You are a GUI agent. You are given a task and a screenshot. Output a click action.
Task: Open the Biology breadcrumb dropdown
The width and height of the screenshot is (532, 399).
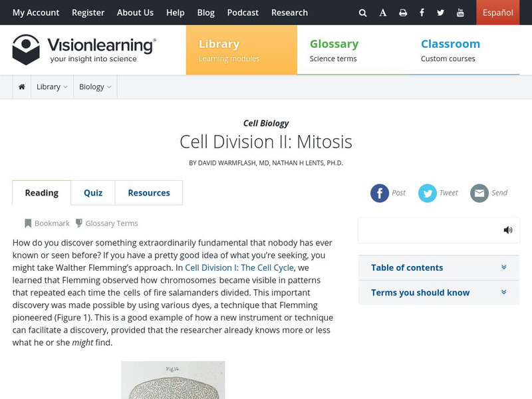click(x=95, y=87)
